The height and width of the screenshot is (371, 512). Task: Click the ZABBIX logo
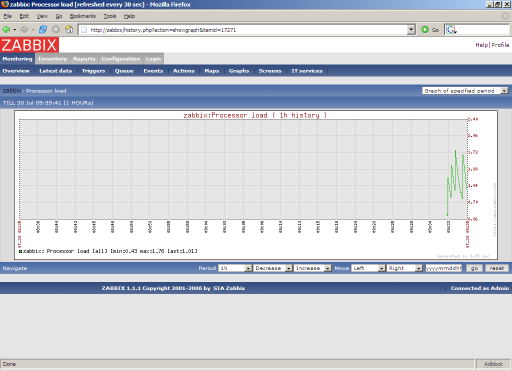(x=29, y=45)
